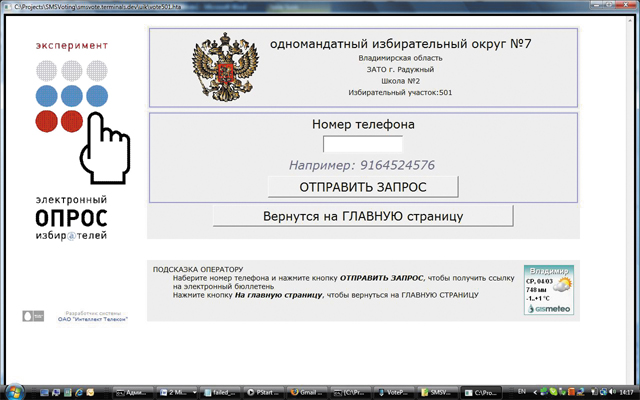Click the small gray developer logo icon

[27, 315]
